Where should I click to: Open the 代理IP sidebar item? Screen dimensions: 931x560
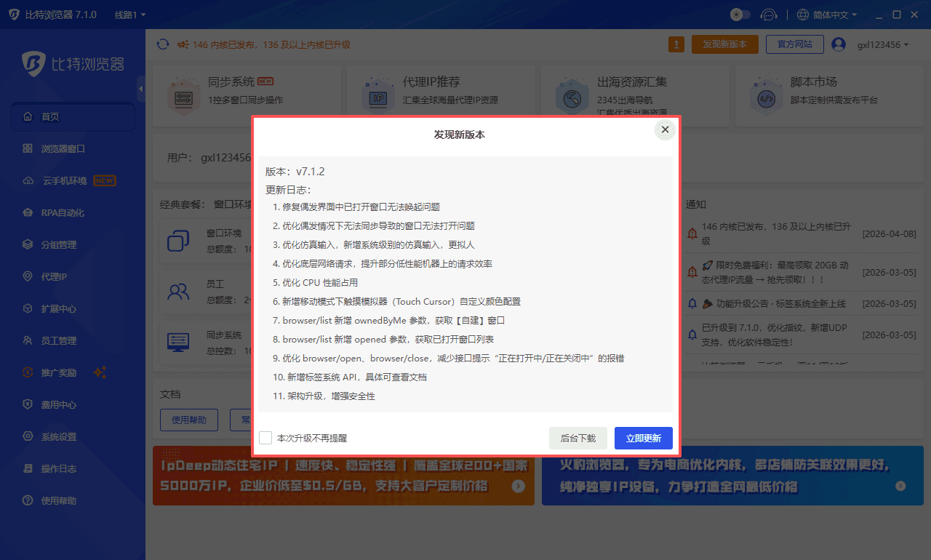click(x=48, y=276)
